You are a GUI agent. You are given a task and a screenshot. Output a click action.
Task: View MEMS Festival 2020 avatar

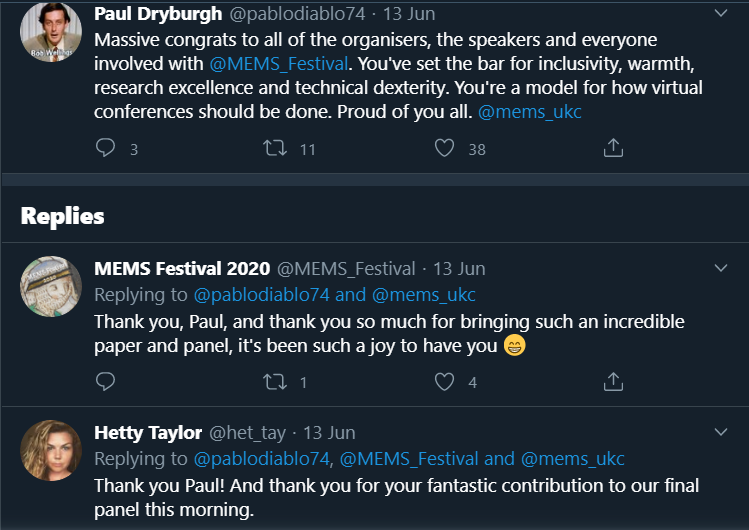[x=50, y=288]
